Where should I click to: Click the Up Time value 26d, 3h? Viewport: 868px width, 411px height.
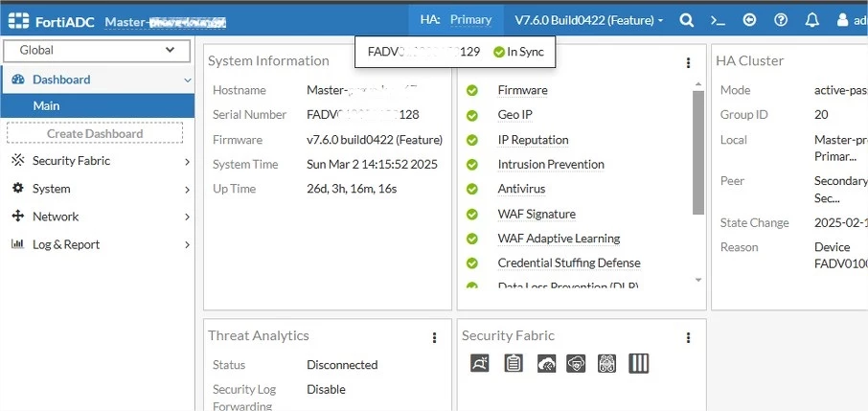[352, 189]
